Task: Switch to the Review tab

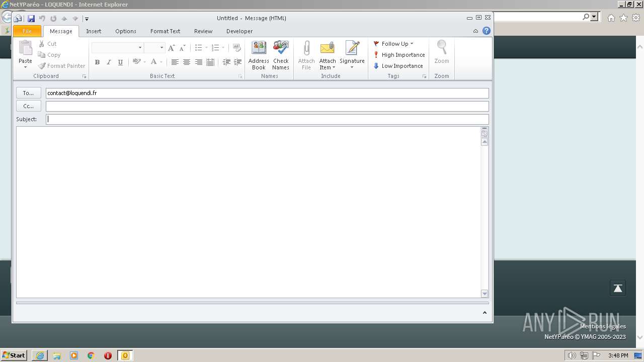Action: pos(203,31)
